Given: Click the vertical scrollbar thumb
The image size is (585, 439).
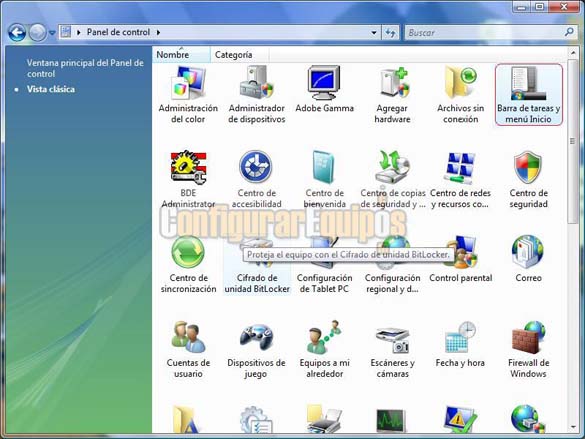Looking at the screenshot, I should pyautogui.click(x=573, y=141).
